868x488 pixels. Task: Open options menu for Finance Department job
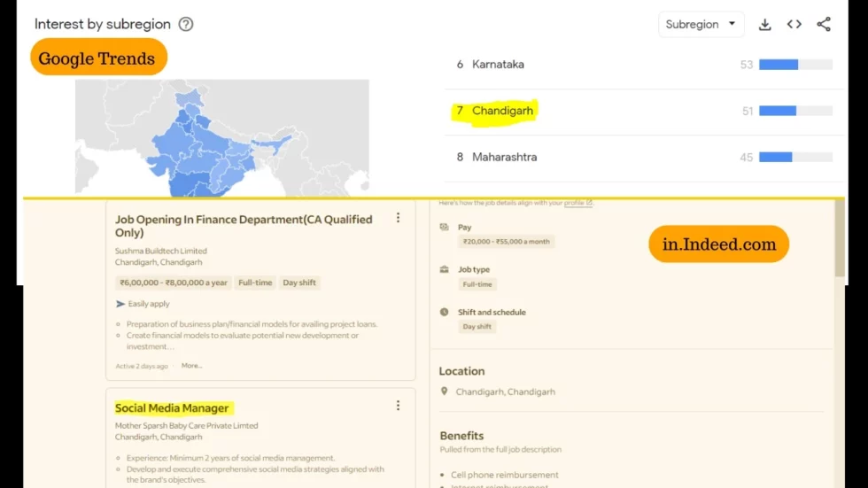pyautogui.click(x=398, y=218)
